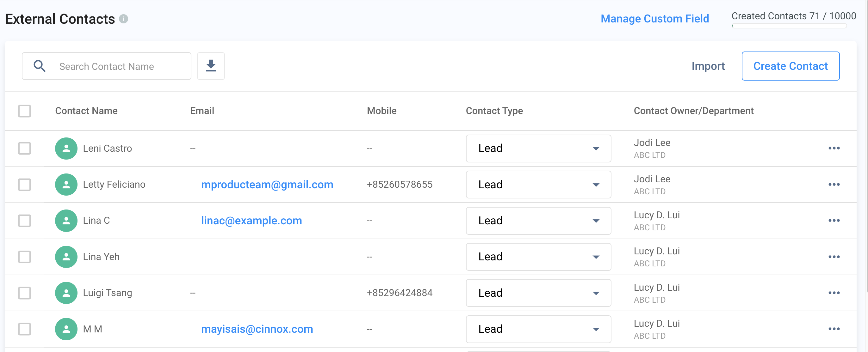Screen dimensions: 868x352
Task: Open more actions for Luigi Tsang
Action: [834, 293]
